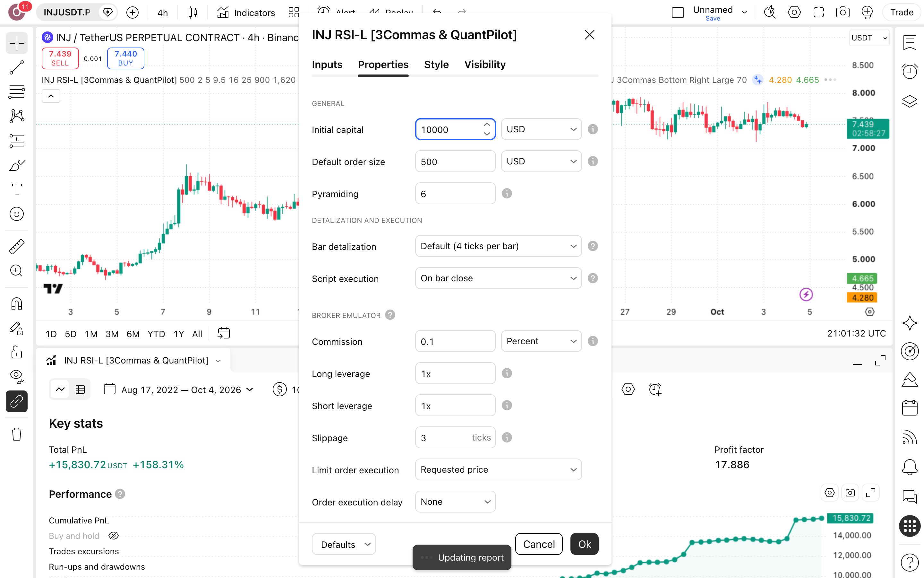Click the Cancel button

538,544
